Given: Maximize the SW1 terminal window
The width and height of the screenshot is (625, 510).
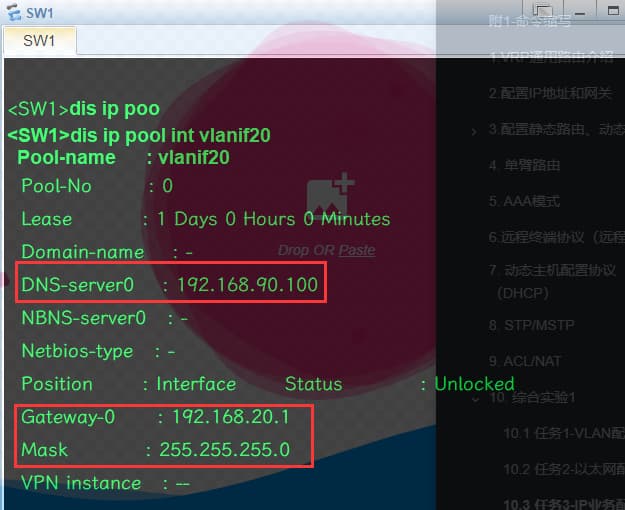Looking at the screenshot, I should tap(612, 10).
